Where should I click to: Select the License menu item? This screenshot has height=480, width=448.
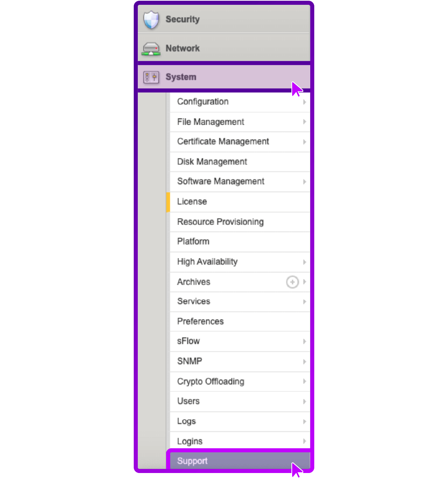tap(240, 202)
